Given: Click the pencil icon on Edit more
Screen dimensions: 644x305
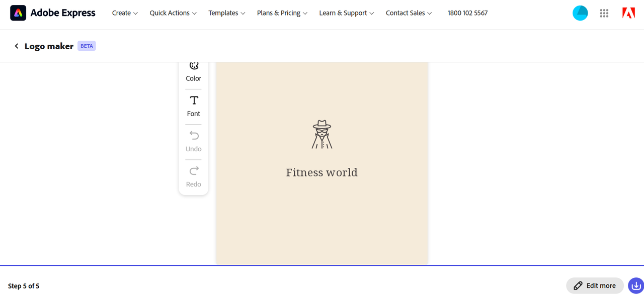Looking at the screenshot, I should click(x=578, y=285).
